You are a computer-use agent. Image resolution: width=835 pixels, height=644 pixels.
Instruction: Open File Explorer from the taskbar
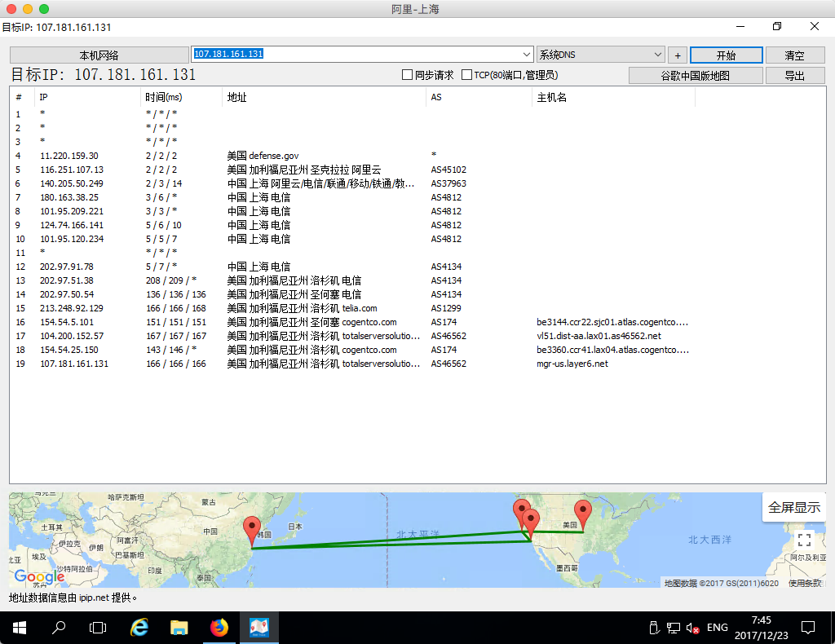tap(179, 628)
